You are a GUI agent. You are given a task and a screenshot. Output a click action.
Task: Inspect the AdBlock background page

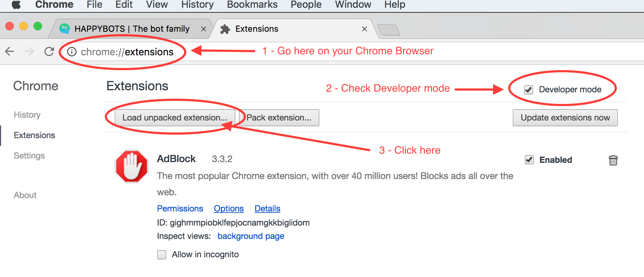coord(251,236)
